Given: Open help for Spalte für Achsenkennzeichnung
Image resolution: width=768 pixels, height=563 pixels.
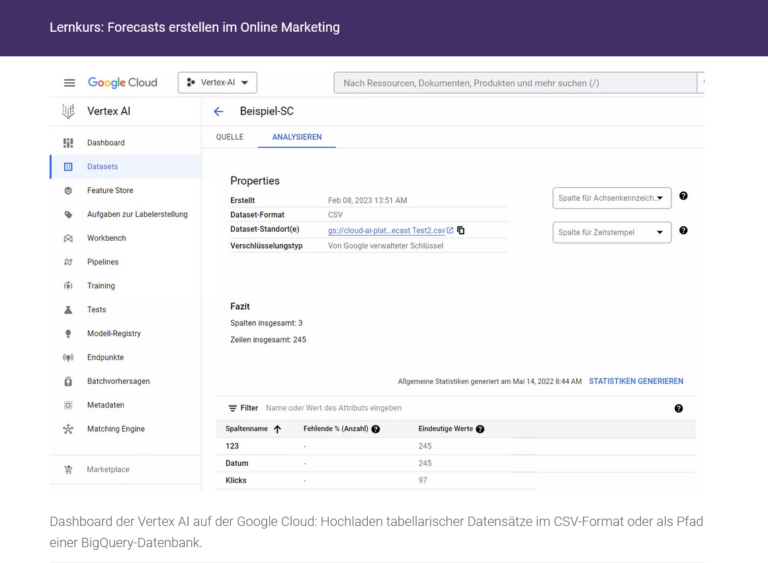Looking at the screenshot, I should coord(683,196).
